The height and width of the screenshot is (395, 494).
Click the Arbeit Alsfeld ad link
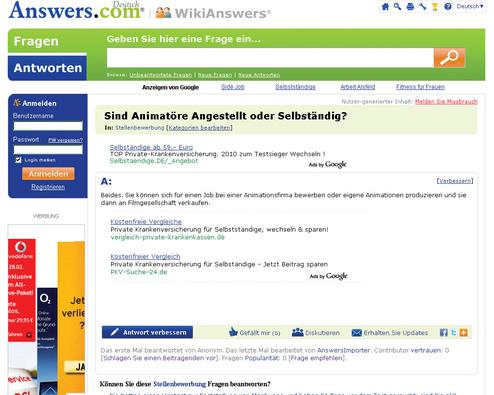pos(357,87)
